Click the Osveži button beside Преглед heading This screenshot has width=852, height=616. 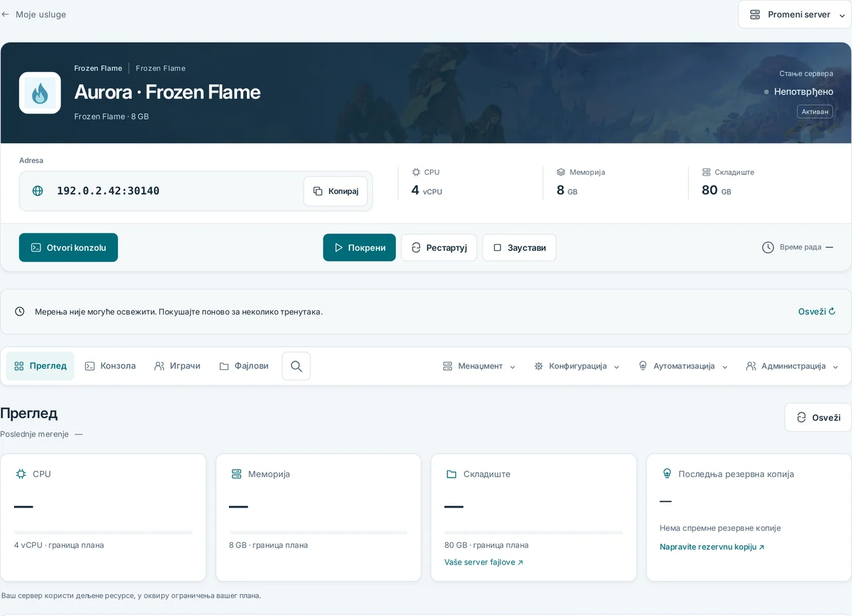tap(818, 417)
